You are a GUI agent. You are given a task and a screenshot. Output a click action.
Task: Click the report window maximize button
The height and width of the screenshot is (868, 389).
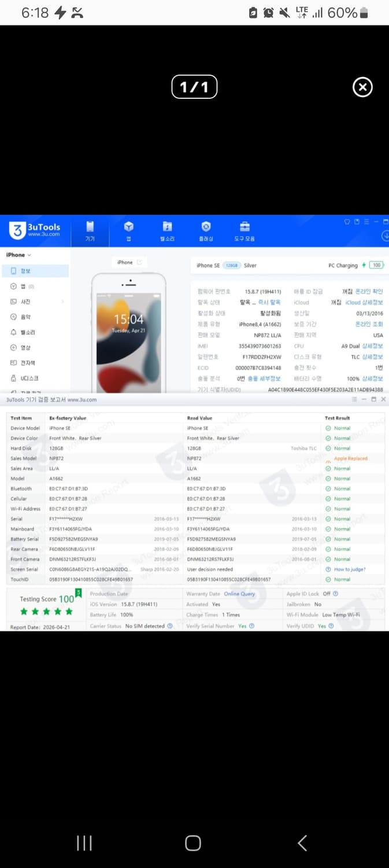[373, 400]
